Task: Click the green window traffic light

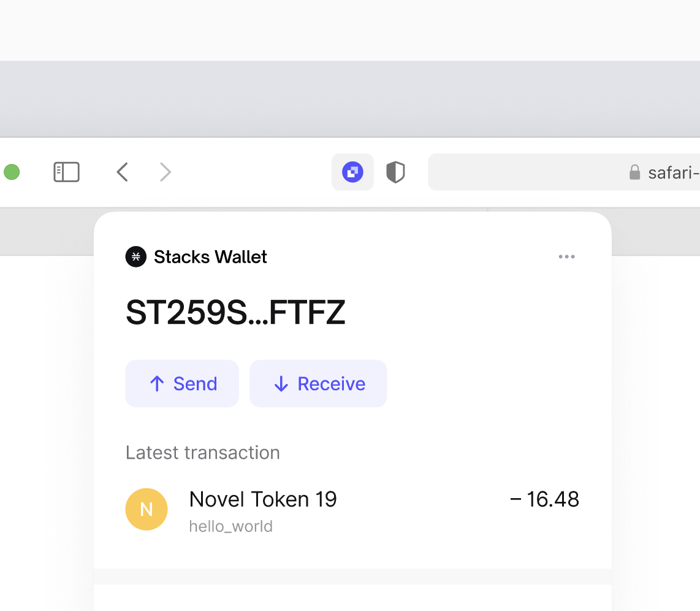Action: tap(12, 172)
